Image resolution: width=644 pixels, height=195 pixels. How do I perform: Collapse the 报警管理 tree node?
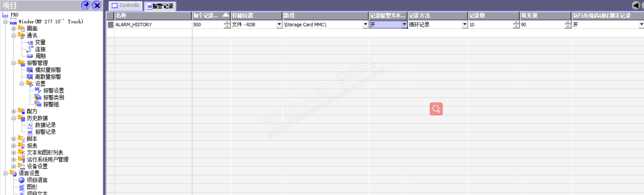(13, 63)
